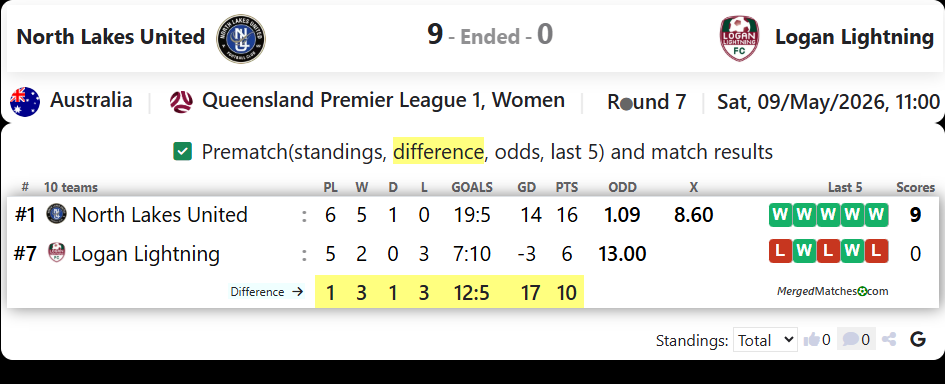Viewport: 945px width, 384px height.
Task: Click the Google G icon
Action: tap(918, 339)
